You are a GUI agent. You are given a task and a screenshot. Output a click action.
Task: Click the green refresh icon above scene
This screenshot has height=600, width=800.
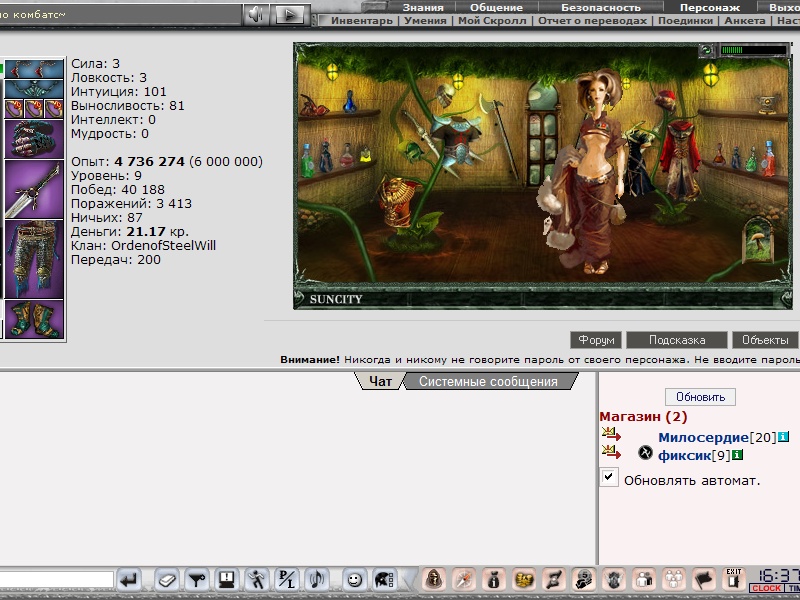[x=707, y=50]
